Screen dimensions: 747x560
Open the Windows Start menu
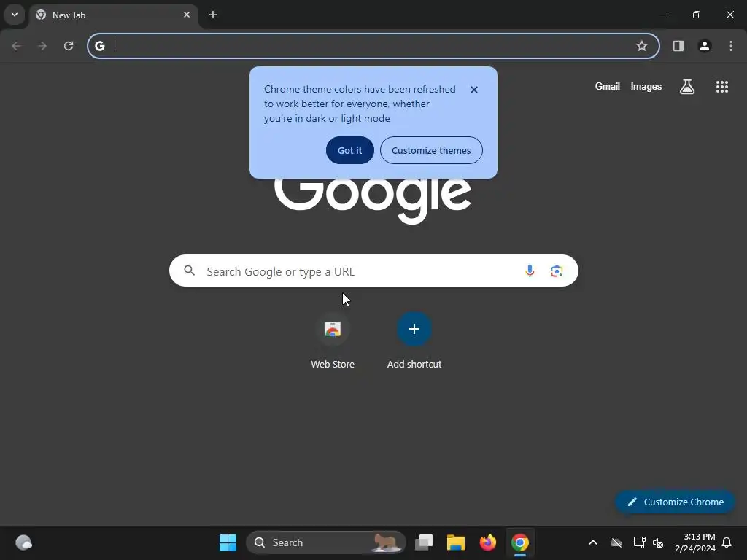point(228,542)
